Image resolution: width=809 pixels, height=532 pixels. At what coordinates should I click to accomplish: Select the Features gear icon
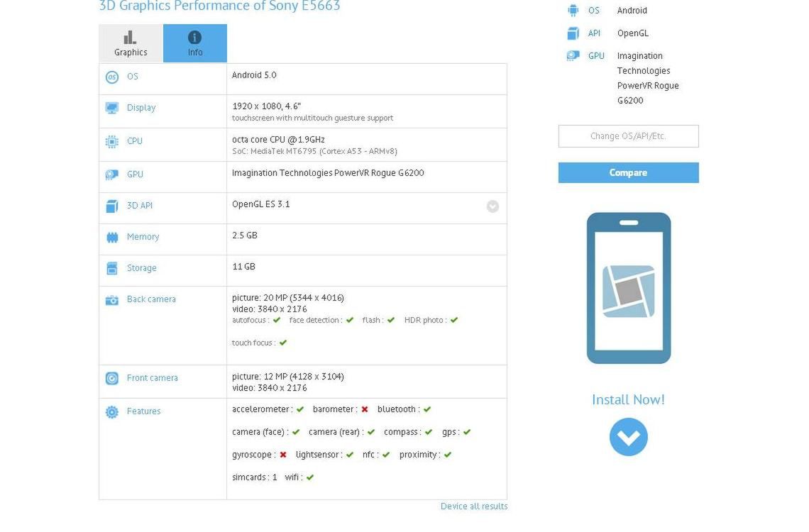[x=112, y=411]
